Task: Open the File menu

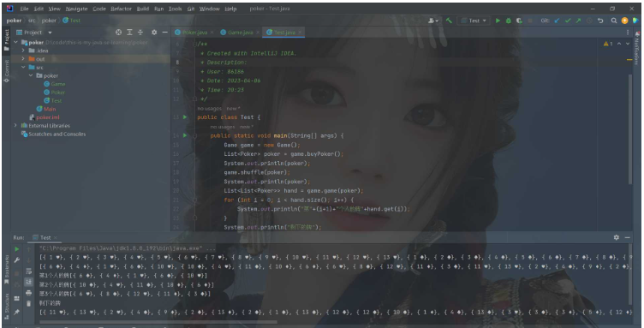Action: pos(24,9)
